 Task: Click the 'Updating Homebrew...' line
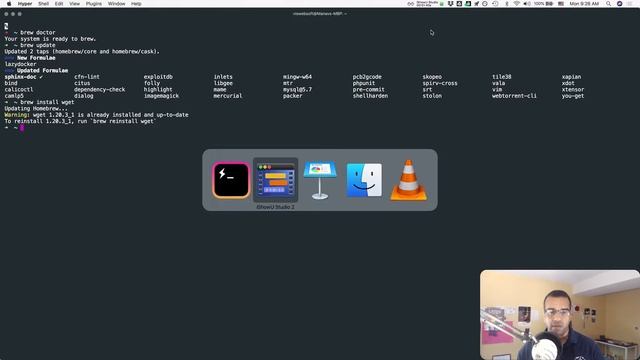[x=36, y=109]
